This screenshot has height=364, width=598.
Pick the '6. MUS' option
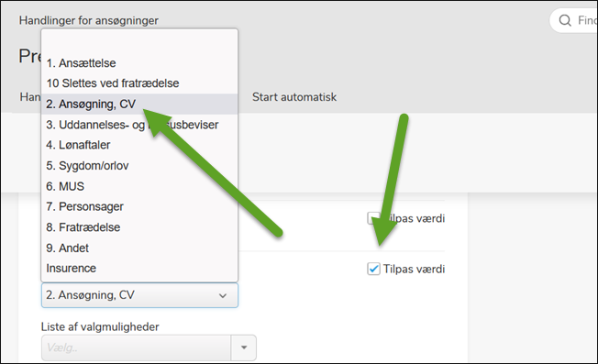(x=139, y=186)
